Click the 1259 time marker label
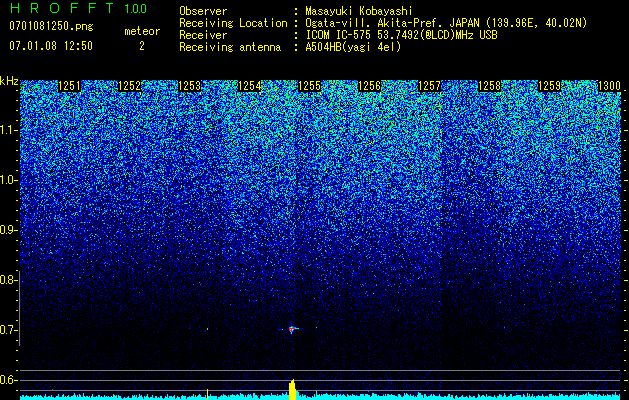Screen dimensions: 629x400 coord(549,86)
